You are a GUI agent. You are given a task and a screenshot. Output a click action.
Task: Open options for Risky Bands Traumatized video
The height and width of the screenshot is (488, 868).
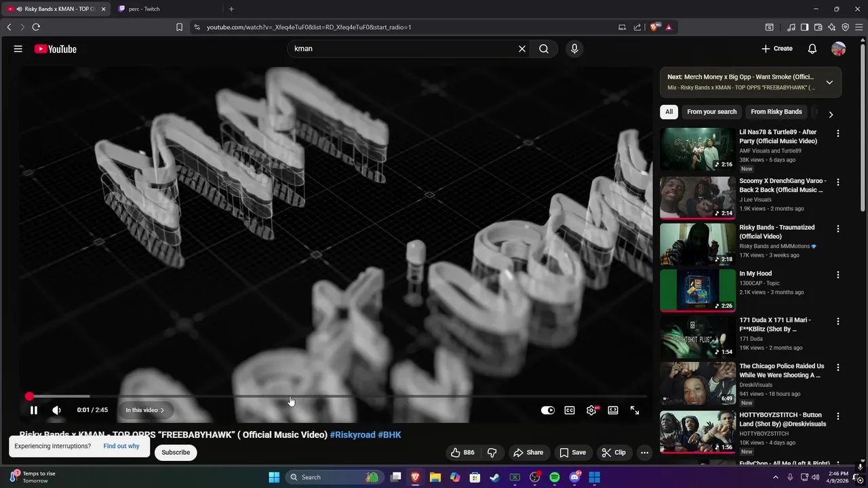tap(838, 229)
